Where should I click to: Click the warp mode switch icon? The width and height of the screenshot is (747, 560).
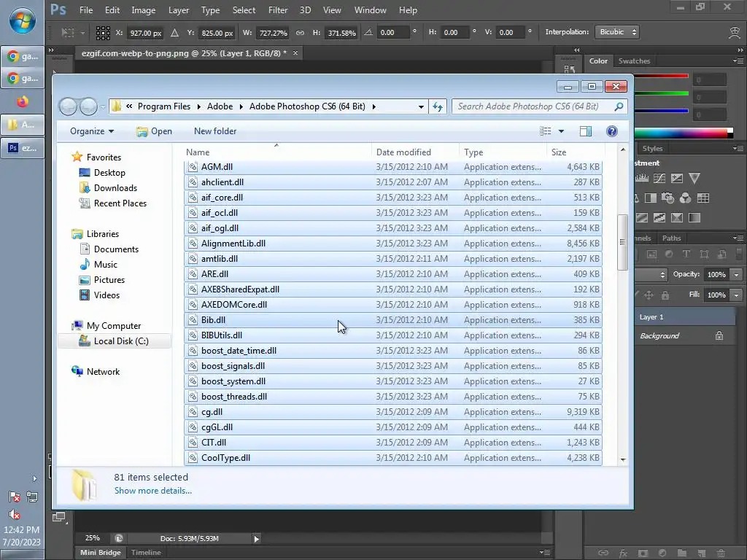pyautogui.click(x=734, y=32)
